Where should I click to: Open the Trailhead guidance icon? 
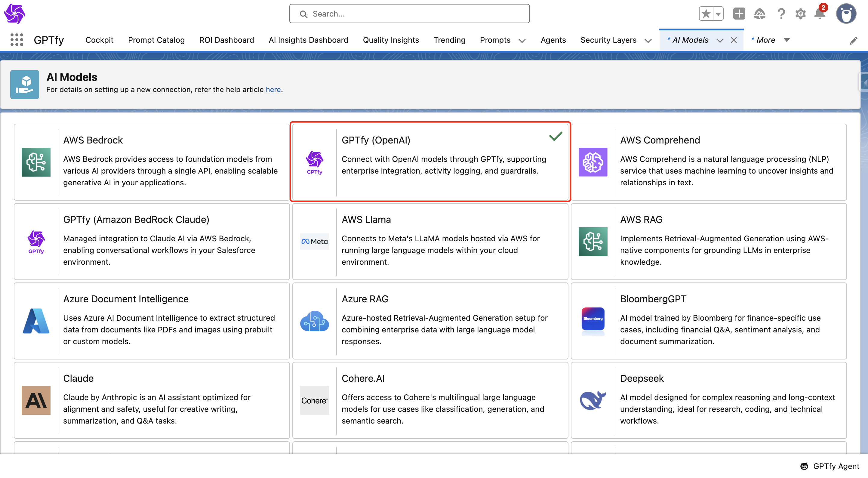759,14
